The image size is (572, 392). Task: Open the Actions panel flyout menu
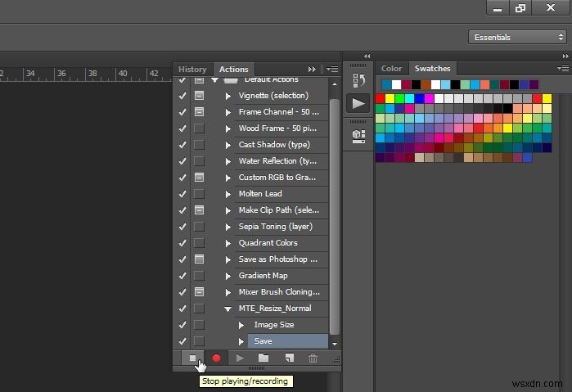[332, 69]
